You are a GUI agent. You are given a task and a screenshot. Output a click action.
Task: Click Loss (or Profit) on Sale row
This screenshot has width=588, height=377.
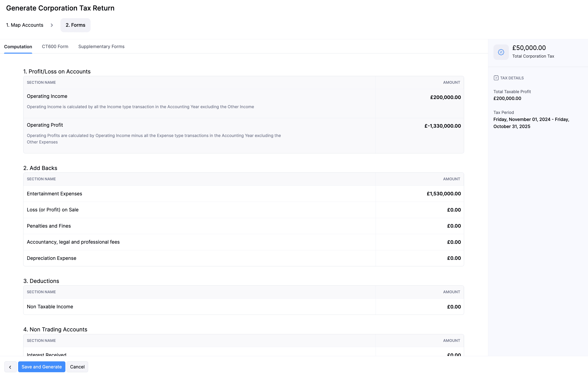pos(53,210)
